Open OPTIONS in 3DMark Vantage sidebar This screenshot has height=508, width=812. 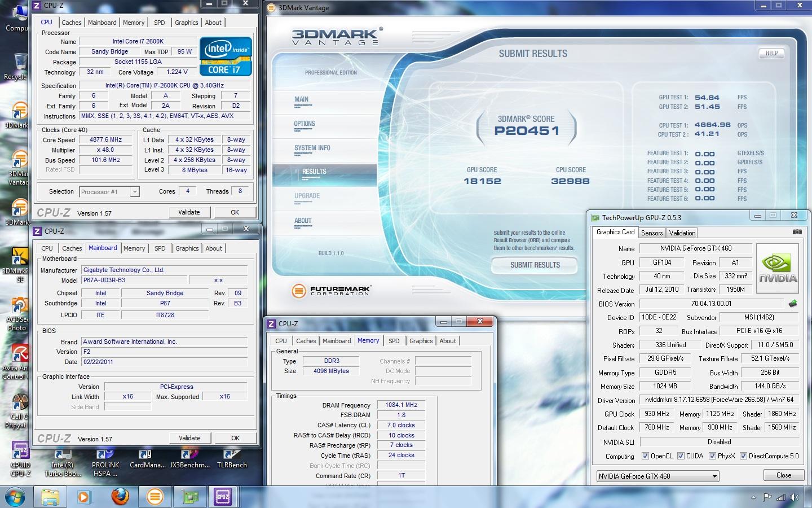pyautogui.click(x=304, y=125)
